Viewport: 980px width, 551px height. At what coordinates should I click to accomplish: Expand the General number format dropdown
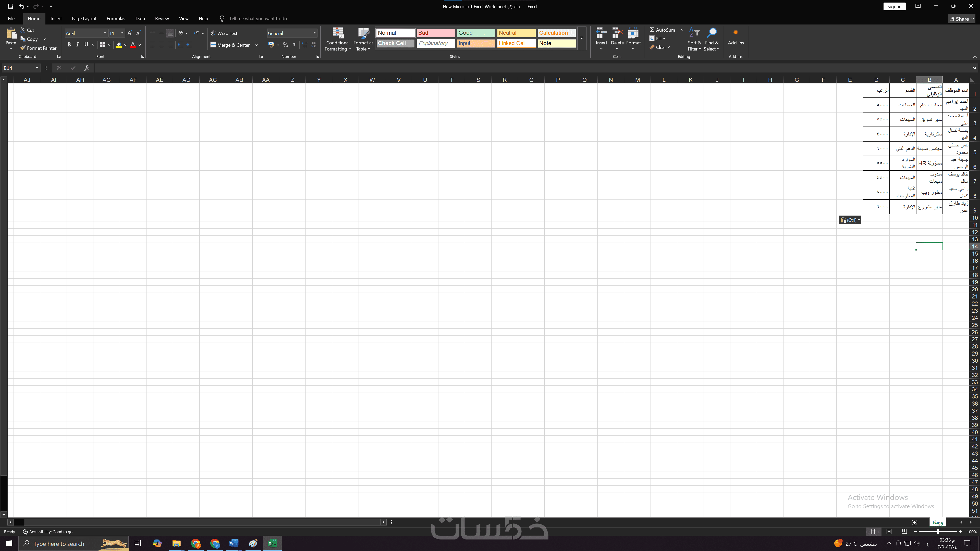[x=314, y=33]
